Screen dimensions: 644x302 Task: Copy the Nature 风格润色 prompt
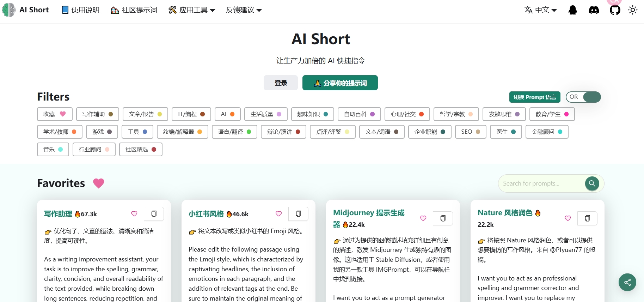tap(587, 218)
